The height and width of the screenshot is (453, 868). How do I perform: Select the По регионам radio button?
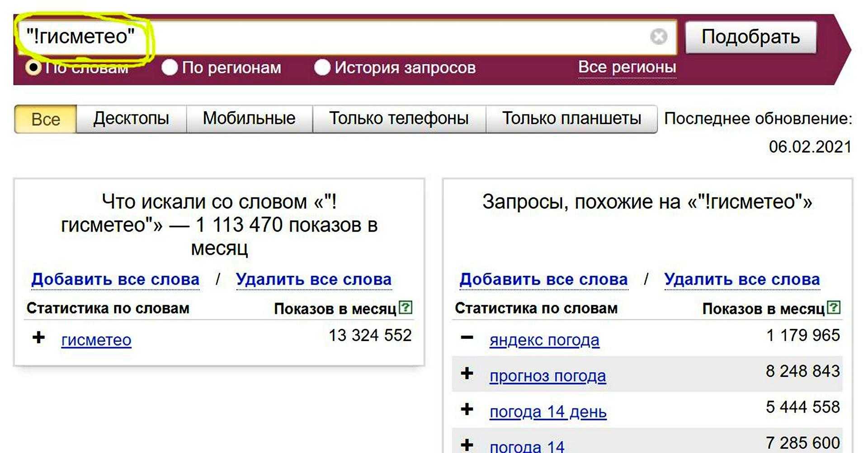pyautogui.click(x=170, y=68)
